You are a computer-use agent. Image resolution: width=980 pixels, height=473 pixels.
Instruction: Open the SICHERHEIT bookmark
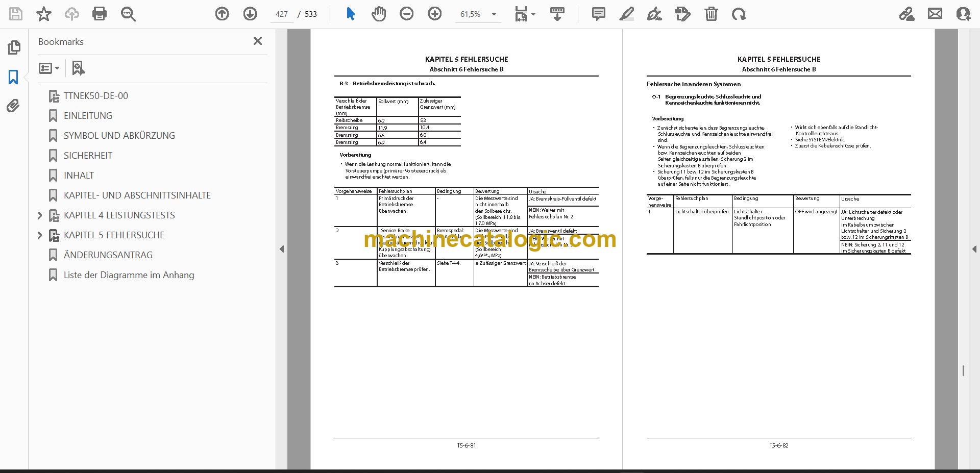[x=88, y=156]
